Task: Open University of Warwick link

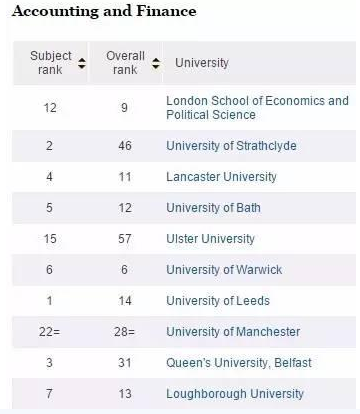Action: pyautogui.click(x=224, y=270)
